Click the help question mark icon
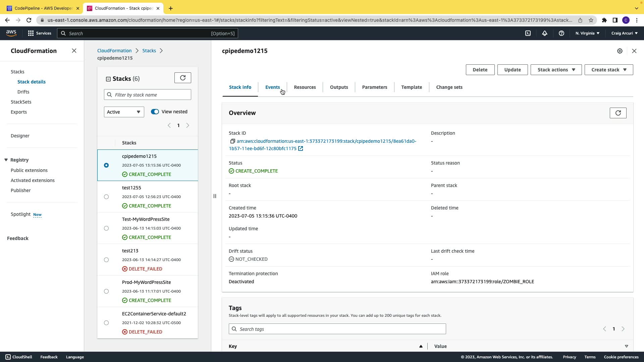 pyautogui.click(x=561, y=33)
